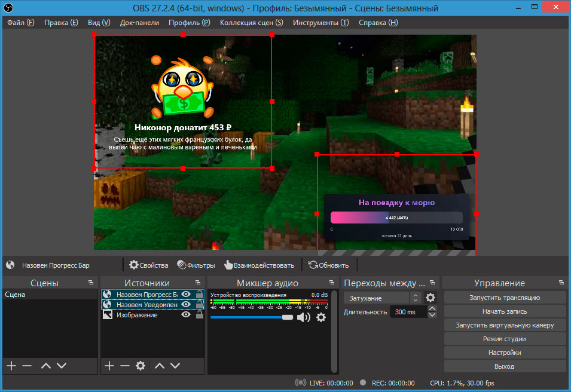The image size is (571, 392).
Task: Lock the Назовем Уведомление source
Action: point(200,304)
